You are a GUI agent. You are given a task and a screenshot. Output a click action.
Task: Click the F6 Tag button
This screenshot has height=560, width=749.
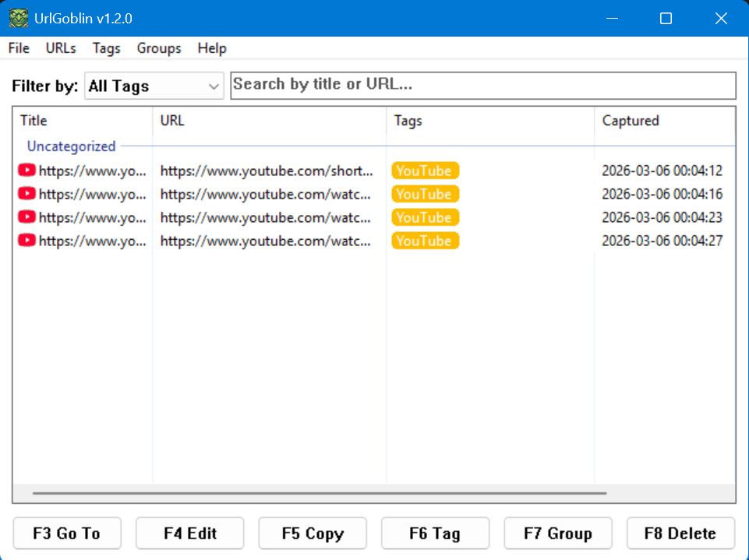coord(435,534)
